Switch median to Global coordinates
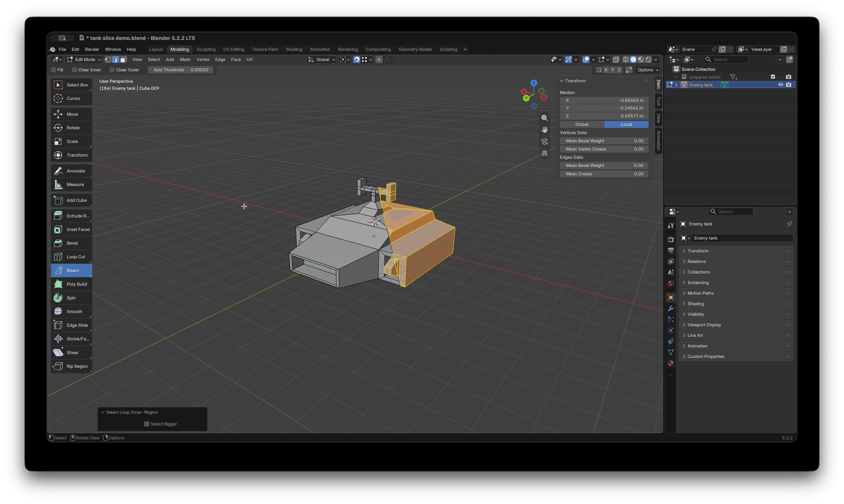Screen dimensions: 844x504 click(582, 124)
